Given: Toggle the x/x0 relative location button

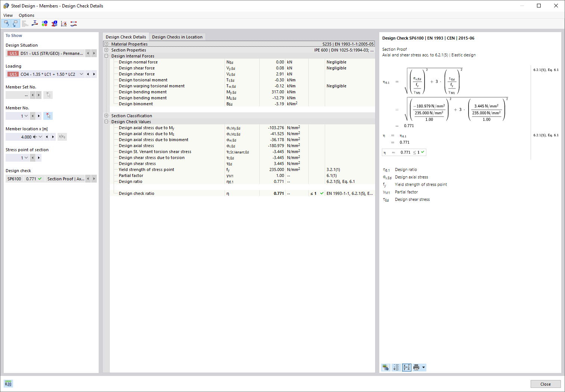Looking at the screenshot, I should (x=62, y=137).
